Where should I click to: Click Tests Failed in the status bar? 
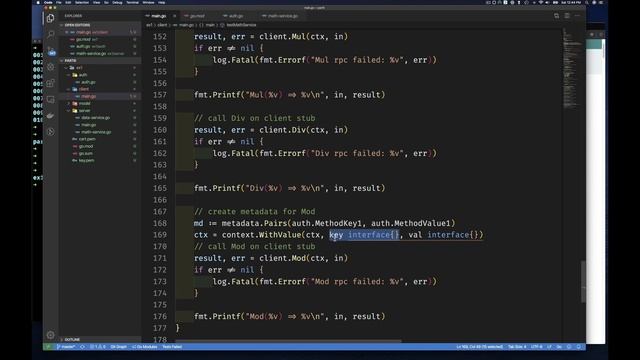coord(172,347)
